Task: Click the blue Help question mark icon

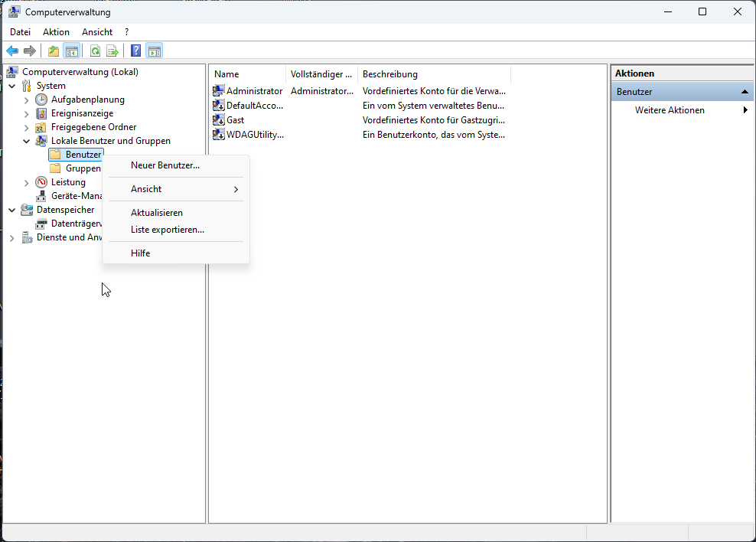Action: pos(136,51)
